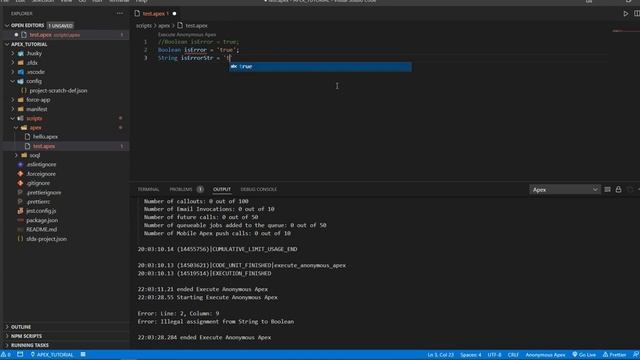Change indentation via Spaces: 4
Image resolution: width=640 pixels, height=360 pixels.
point(471,355)
